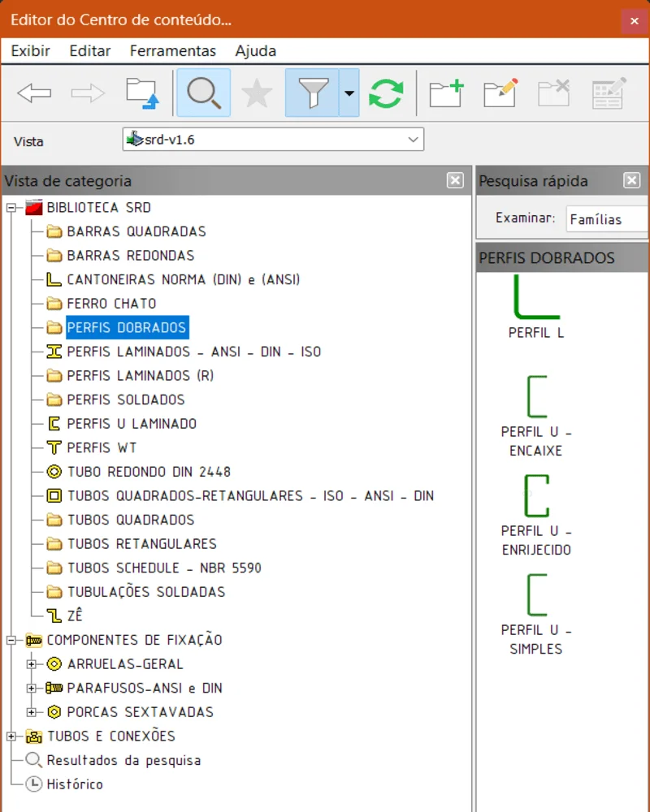Click the edit folder pencil icon
This screenshot has width=650, height=812.
tap(500, 93)
